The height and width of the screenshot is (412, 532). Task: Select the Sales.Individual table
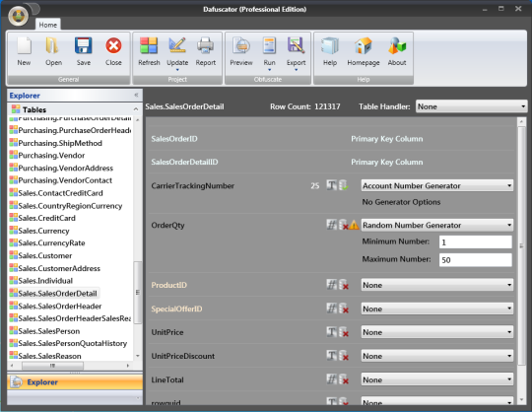pyautogui.click(x=45, y=281)
